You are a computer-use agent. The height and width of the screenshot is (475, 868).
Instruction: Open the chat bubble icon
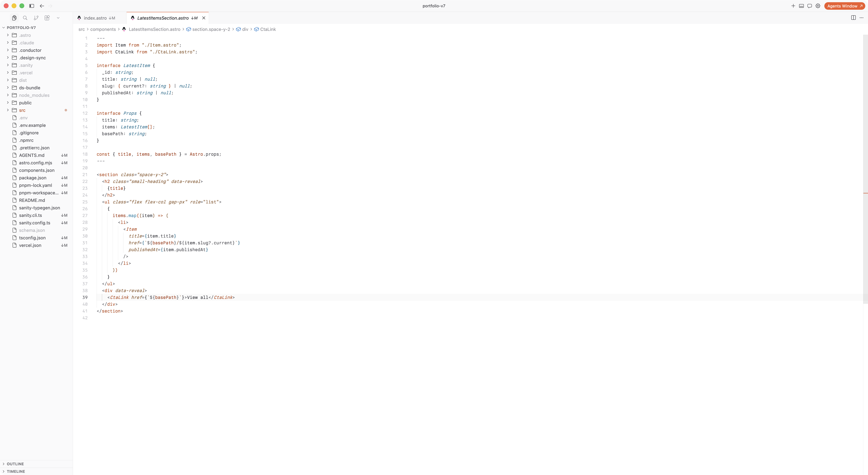point(809,6)
